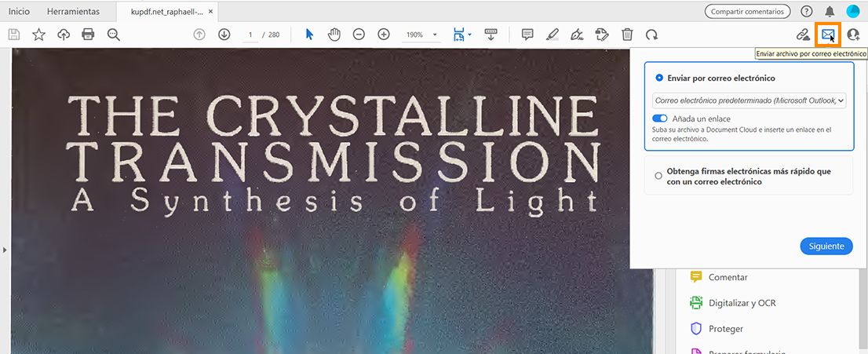This screenshot has width=868, height=354.
Task: Click the stamp tool icon
Action: tap(602, 35)
